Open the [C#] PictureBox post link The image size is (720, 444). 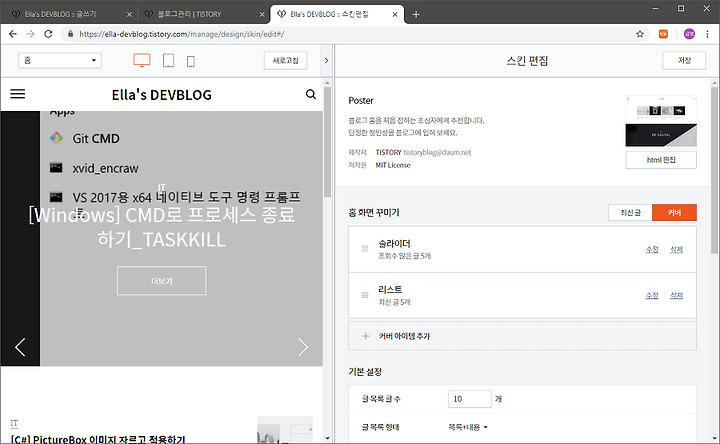[x=98, y=439]
